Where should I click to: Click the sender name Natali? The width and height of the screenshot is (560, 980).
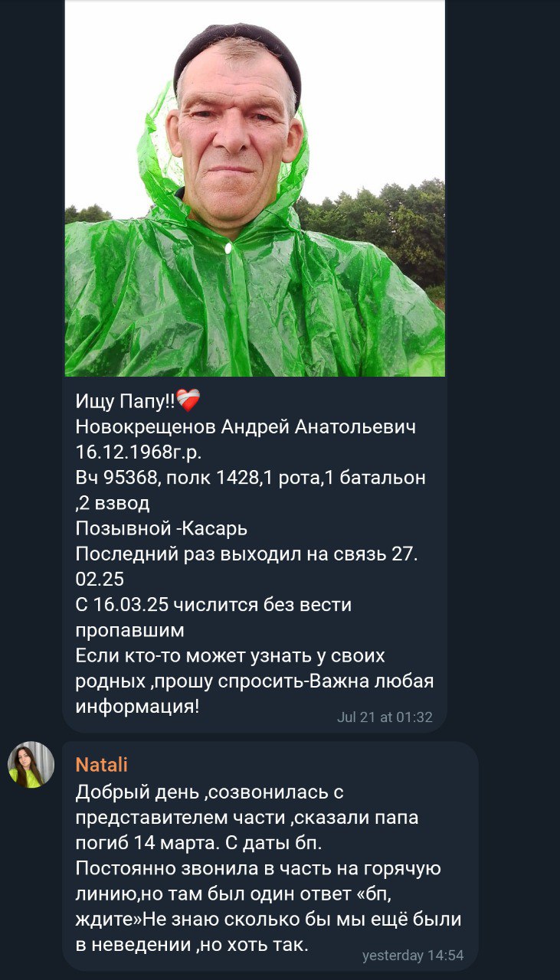coord(102,764)
